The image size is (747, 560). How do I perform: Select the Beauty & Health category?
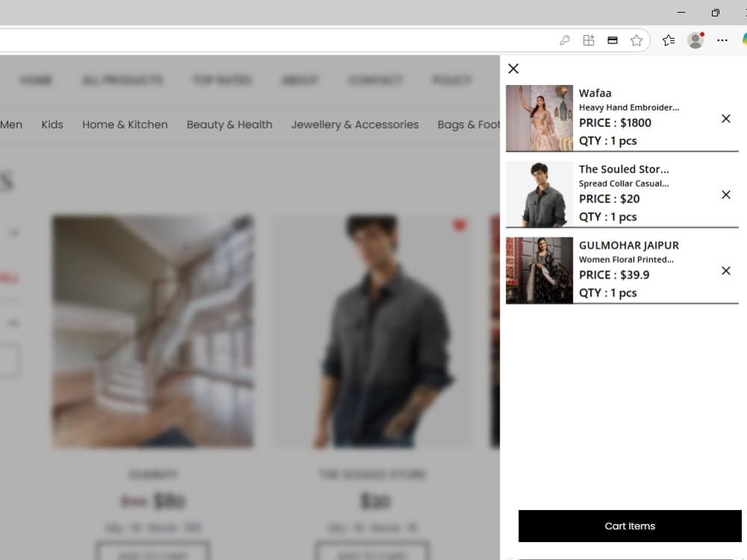pyautogui.click(x=229, y=125)
